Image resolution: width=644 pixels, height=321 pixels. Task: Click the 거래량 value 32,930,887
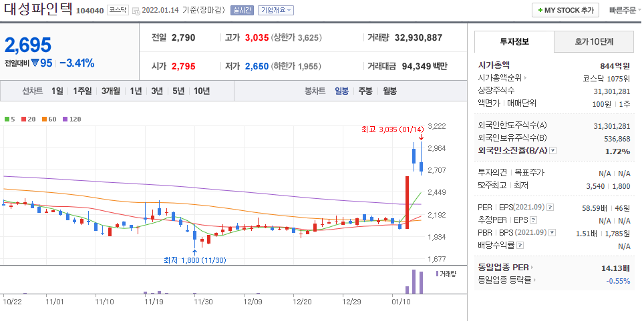point(418,38)
